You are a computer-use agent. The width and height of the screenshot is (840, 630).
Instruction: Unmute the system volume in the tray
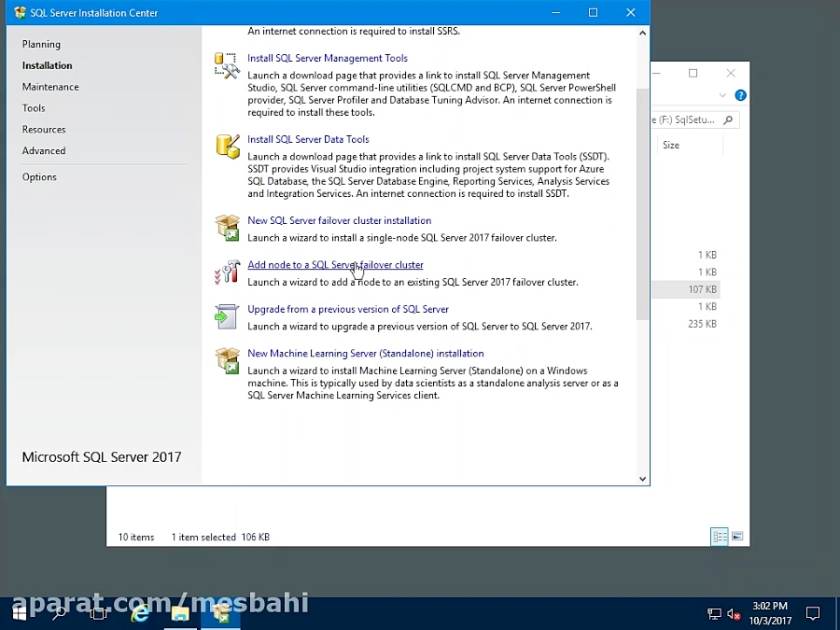point(732,613)
